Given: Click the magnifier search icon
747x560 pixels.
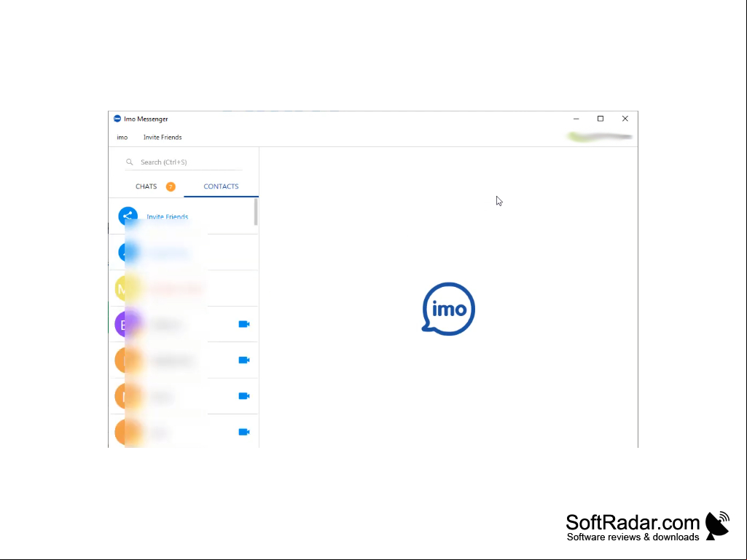Looking at the screenshot, I should (130, 162).
